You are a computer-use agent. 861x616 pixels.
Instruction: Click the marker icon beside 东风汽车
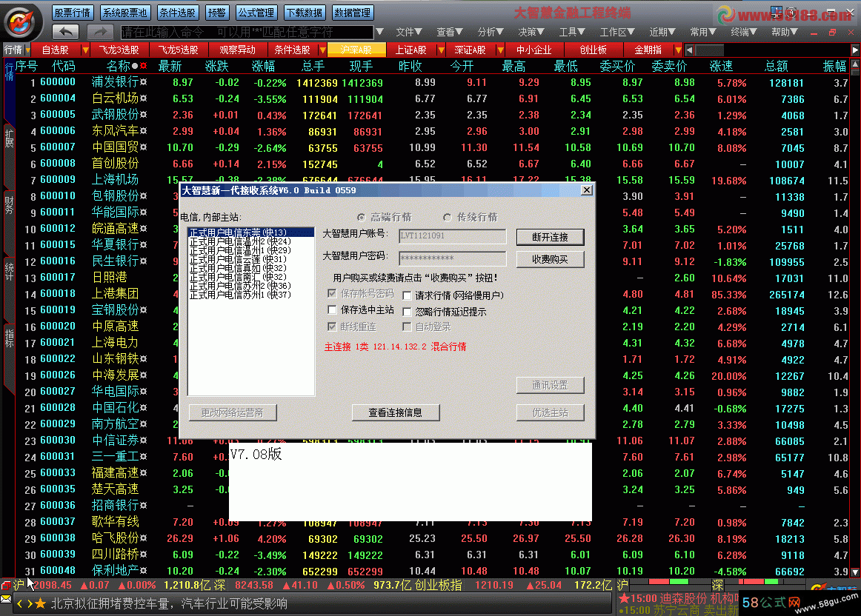(x=143, y=131)
